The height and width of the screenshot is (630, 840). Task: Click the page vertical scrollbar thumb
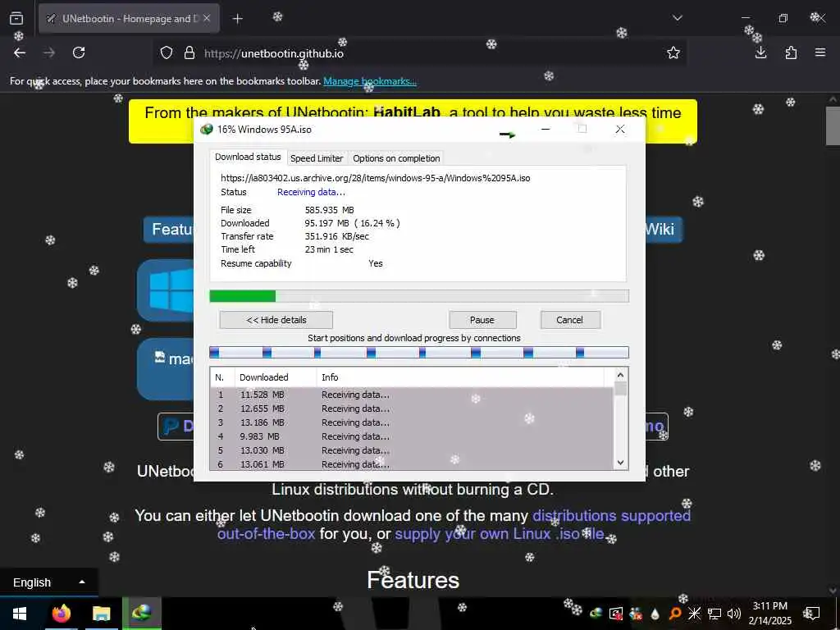832,126
